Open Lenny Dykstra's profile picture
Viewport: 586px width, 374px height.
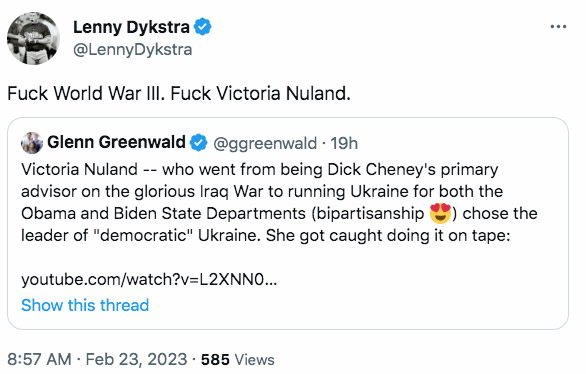click(x=33, y=38)
